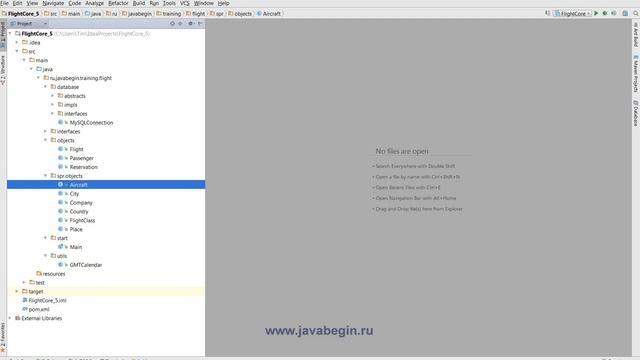
Task: Toggle the Structure tool window tab
Action: [3, 70]
